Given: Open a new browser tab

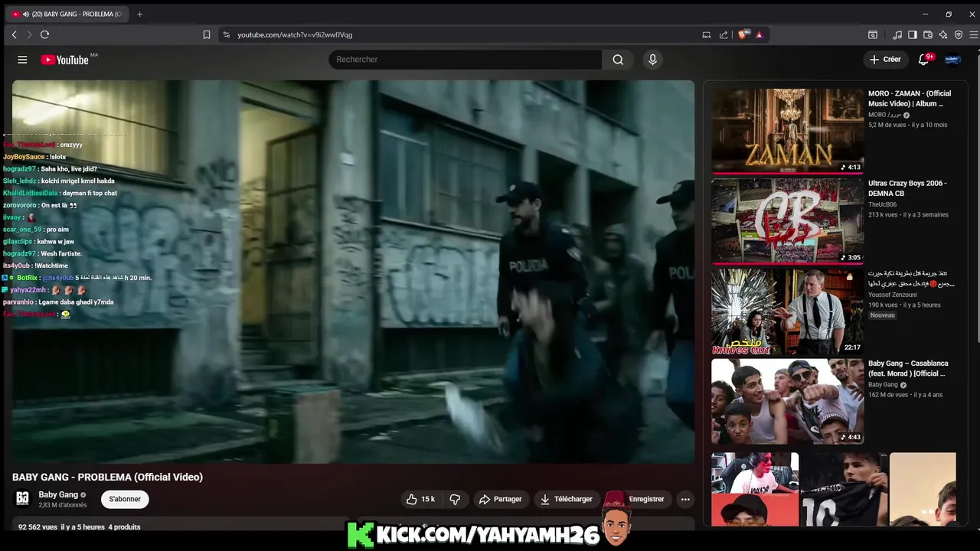Looking at the screenshot, I should tap(139, 14).
